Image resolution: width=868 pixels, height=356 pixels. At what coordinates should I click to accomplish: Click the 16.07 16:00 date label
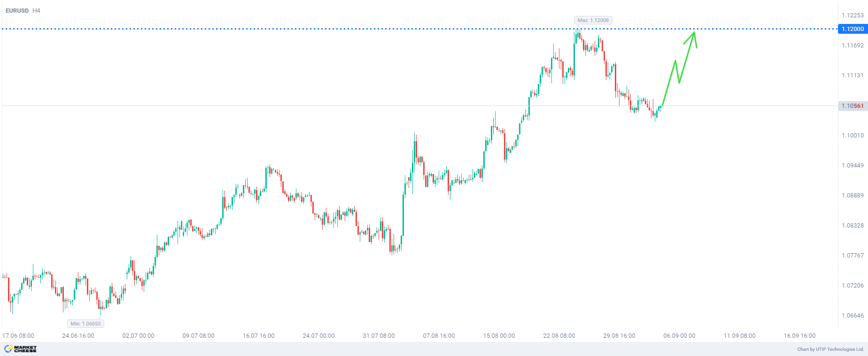click(x=258, y=336)
